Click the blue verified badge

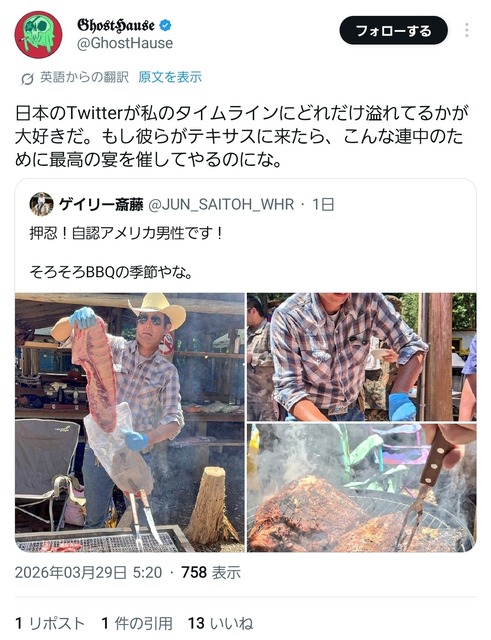(165, 25)
